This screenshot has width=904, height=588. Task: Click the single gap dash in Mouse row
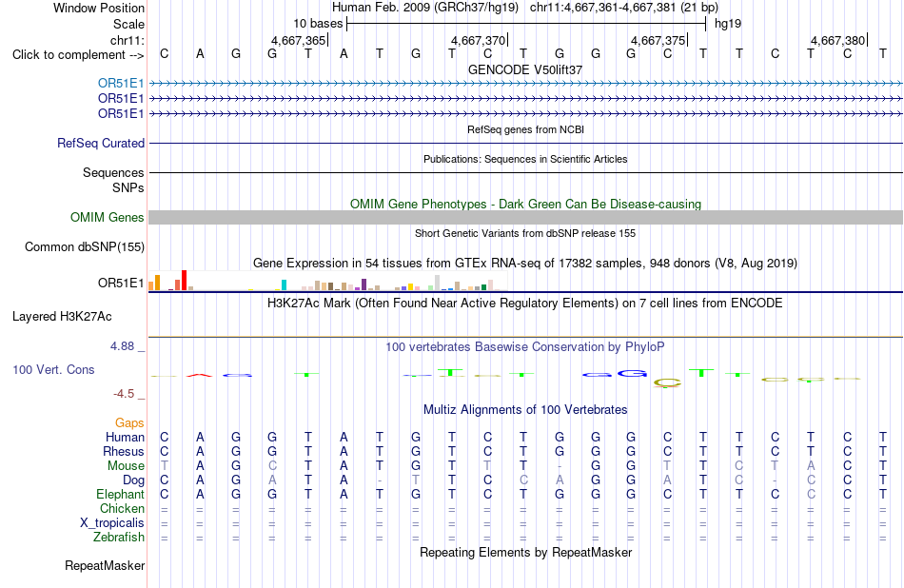[x=560, y=466]
